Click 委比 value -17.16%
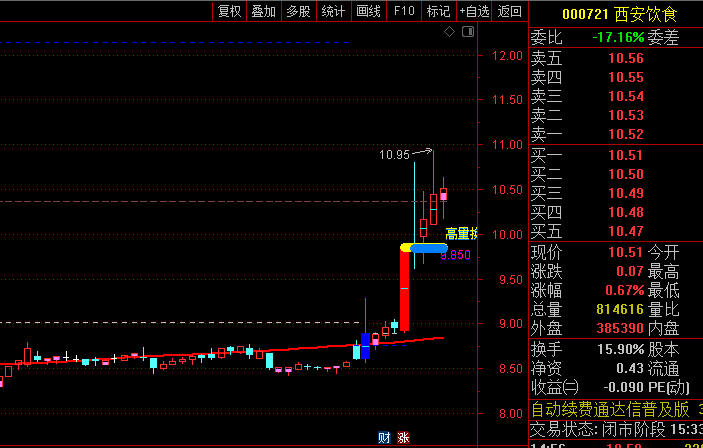 coord(618,37)
